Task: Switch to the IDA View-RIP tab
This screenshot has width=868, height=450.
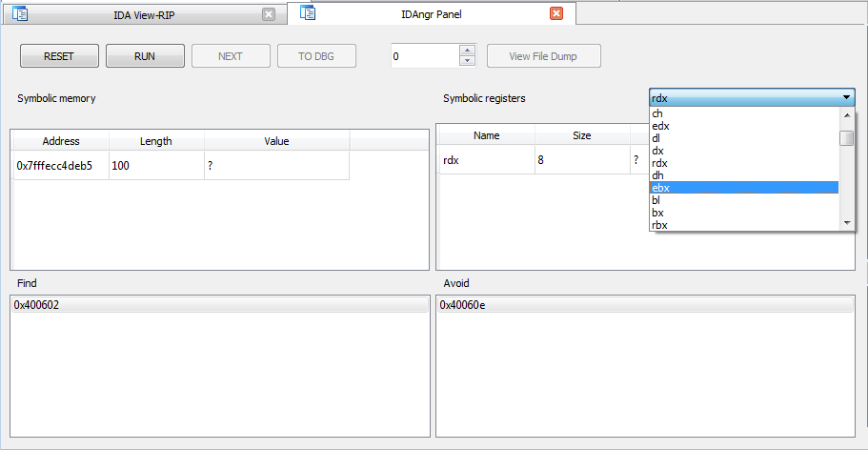Action: click(143, 14)
